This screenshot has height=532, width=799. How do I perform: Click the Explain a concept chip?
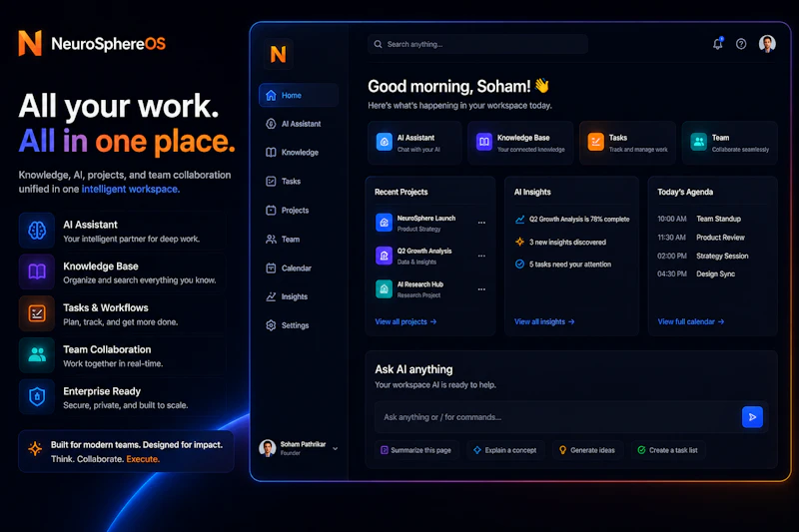point(505,450)
